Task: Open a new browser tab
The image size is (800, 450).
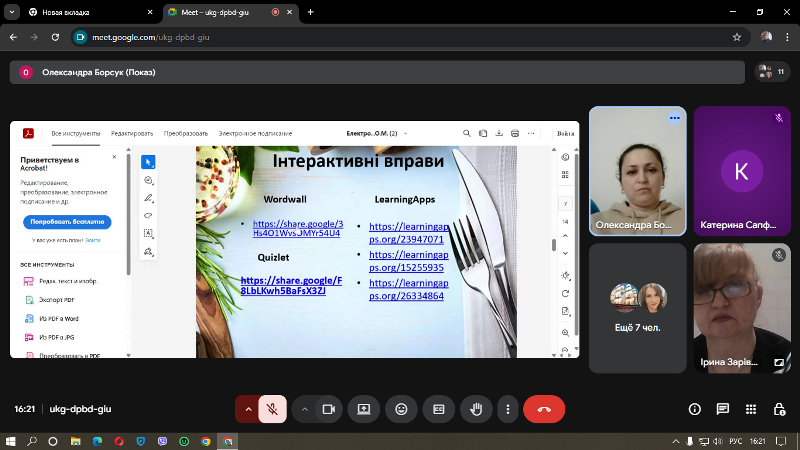Action: coord(310,12)
